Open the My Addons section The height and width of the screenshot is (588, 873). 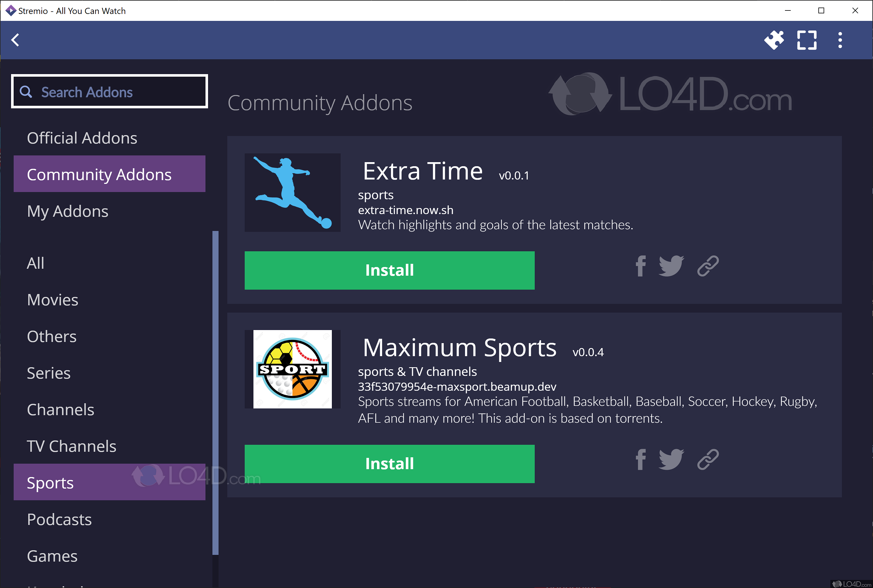(x=67, y=211)
